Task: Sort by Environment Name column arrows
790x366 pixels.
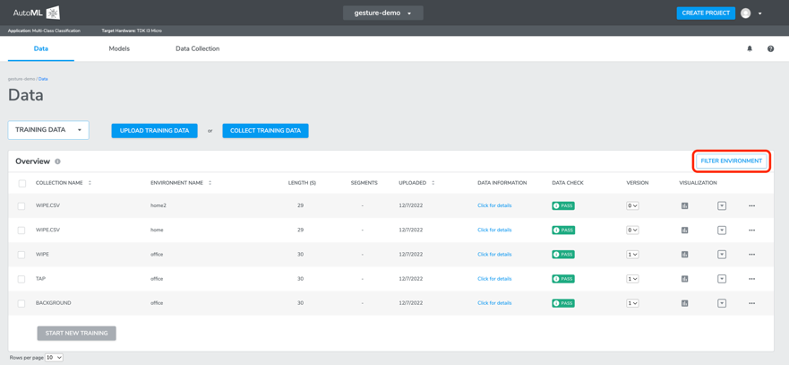Action: point(210,183)
